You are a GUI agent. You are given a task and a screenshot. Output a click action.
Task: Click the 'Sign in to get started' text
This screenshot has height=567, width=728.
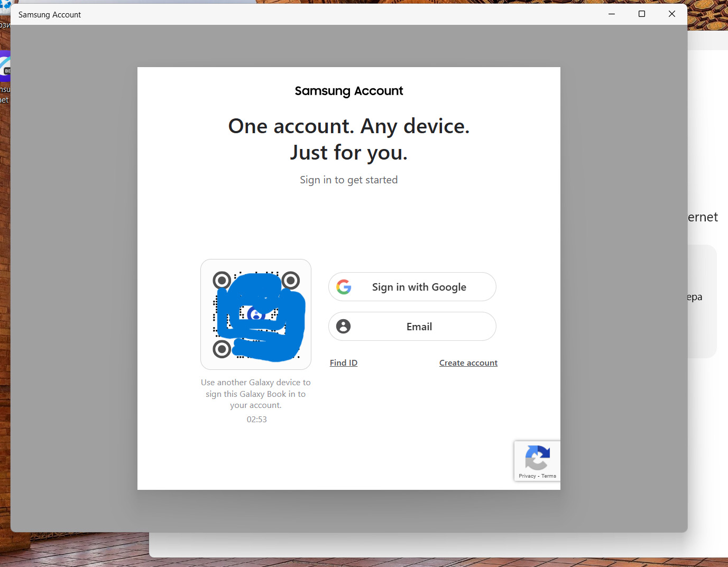(349, 180)
